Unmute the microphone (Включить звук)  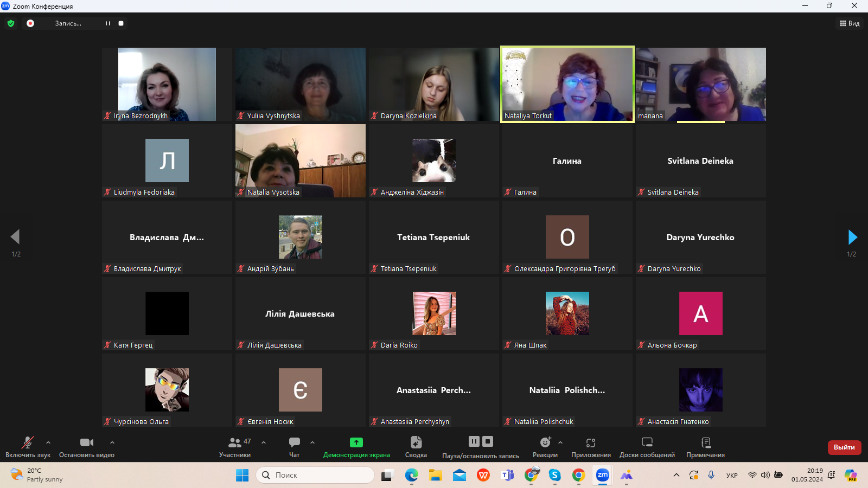pos(27,442)
